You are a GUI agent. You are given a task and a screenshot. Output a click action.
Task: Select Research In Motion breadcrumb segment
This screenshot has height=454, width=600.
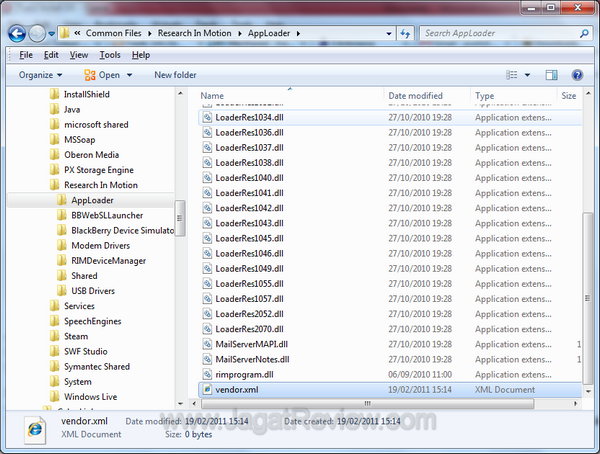point(194,33)
